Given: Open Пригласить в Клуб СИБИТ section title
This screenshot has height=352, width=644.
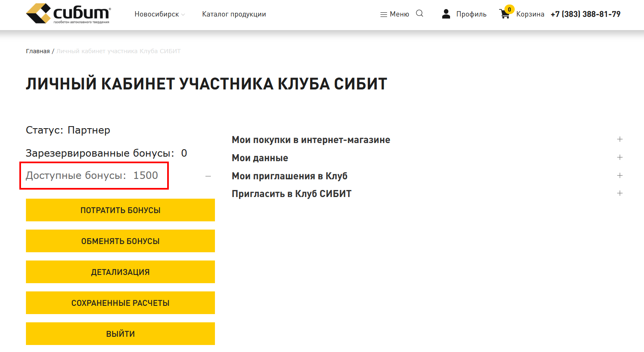Looking at the screenshot, I should pyautogui.click(x=292, y=194).
